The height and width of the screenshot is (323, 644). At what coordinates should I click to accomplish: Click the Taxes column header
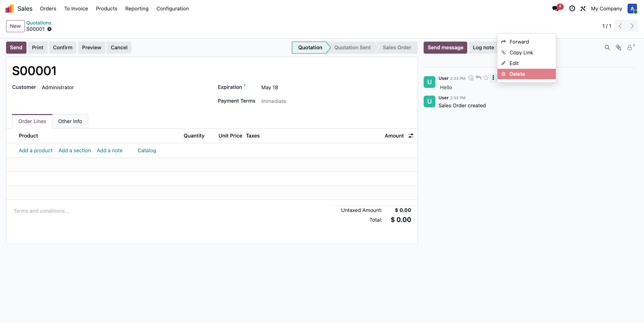pos(253,136)
